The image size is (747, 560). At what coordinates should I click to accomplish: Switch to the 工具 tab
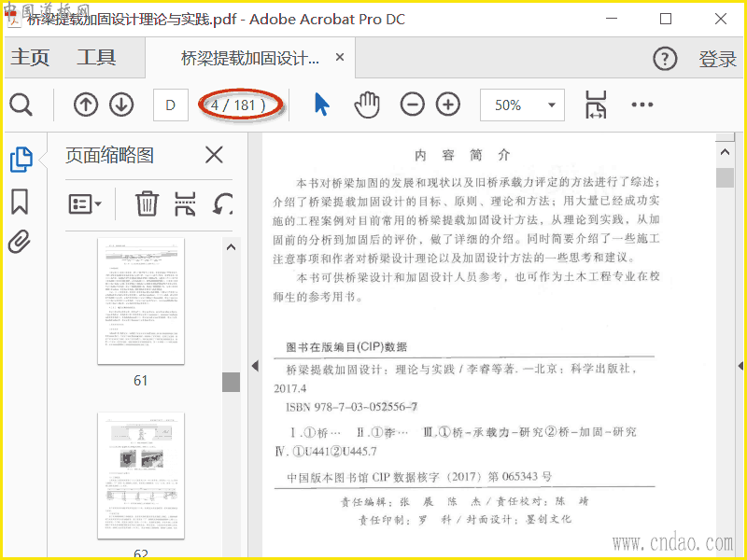tap(96, 58)
